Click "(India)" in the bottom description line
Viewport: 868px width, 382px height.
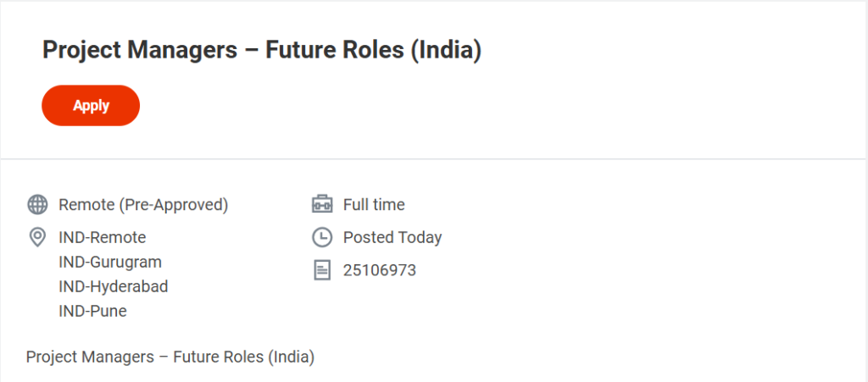click(292, 357)
